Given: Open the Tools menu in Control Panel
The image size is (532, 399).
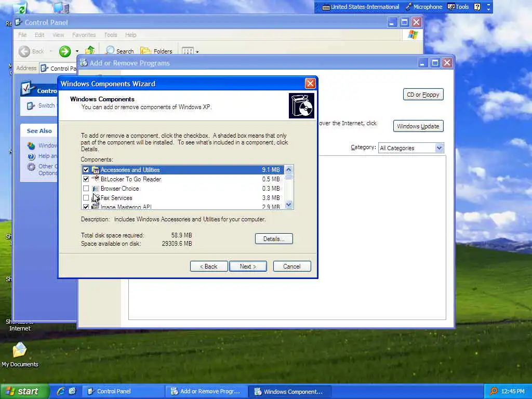Looking at the screenshot, I should pos(111,35).
